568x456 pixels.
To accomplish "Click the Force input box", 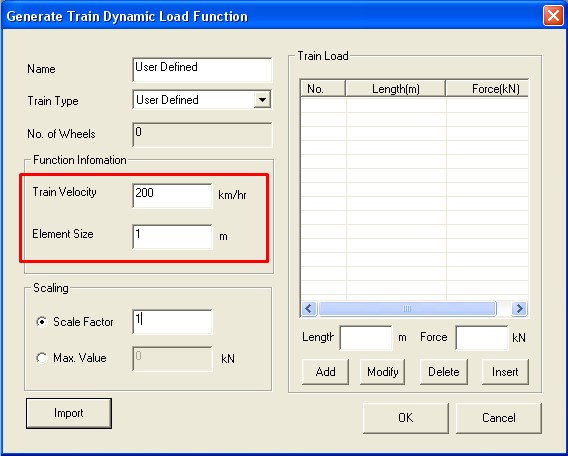I will click(482, 338).
